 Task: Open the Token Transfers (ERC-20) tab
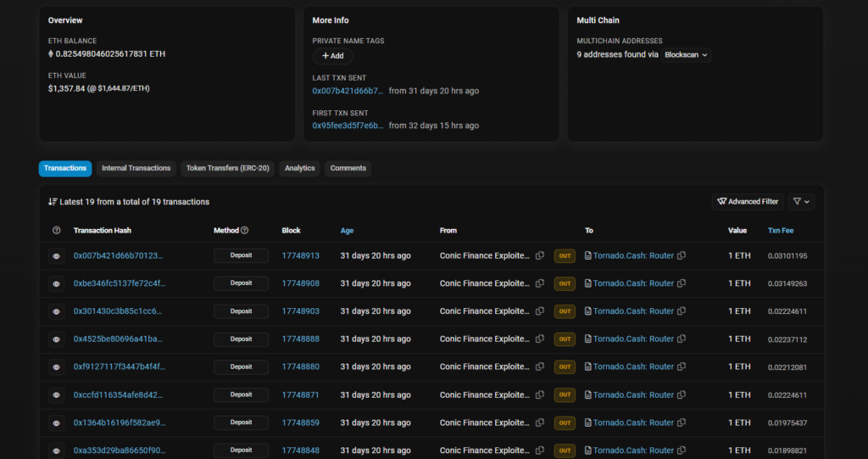(x=227, y=168)
